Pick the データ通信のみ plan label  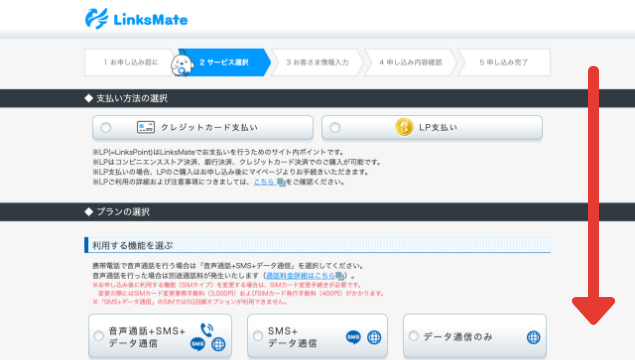point(458,337)
